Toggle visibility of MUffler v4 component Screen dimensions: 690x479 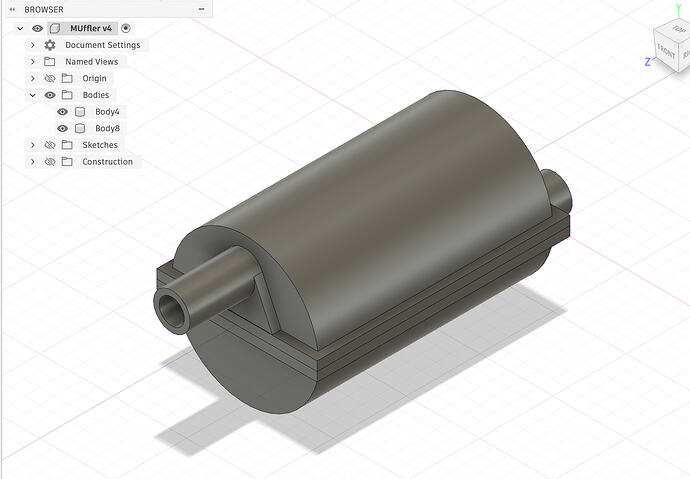[37, 29]
